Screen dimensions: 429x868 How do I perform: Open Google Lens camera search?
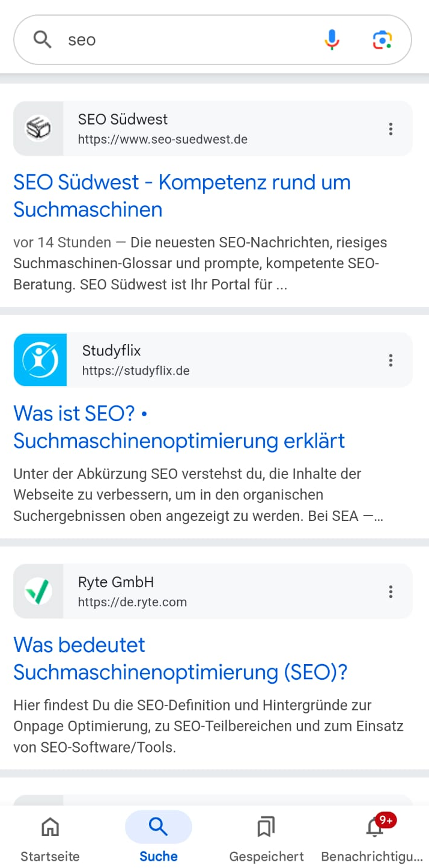pyautogui.click(x=382, y=39)
